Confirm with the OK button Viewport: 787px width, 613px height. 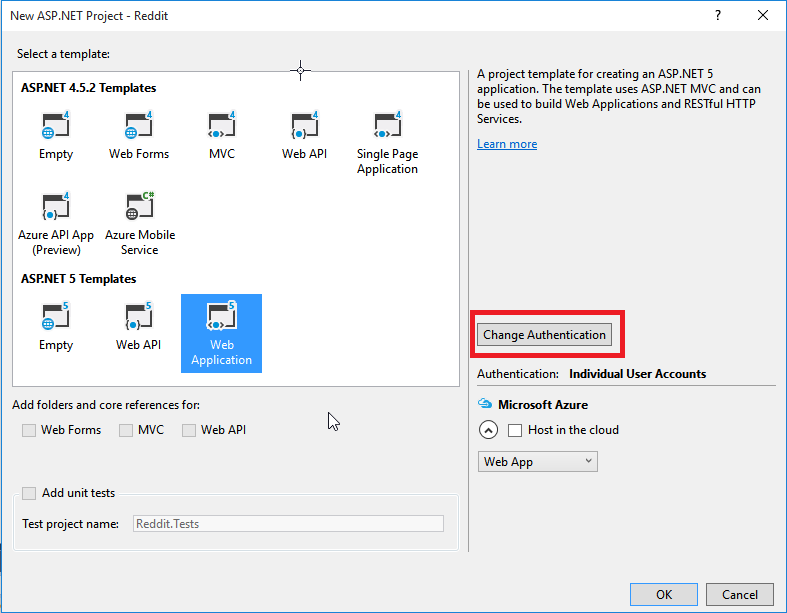[664, 594]
